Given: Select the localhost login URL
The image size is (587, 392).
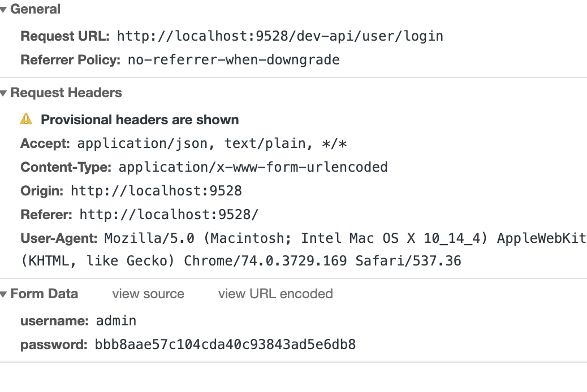Looking at the screenshot, I should tap(279, 36).
